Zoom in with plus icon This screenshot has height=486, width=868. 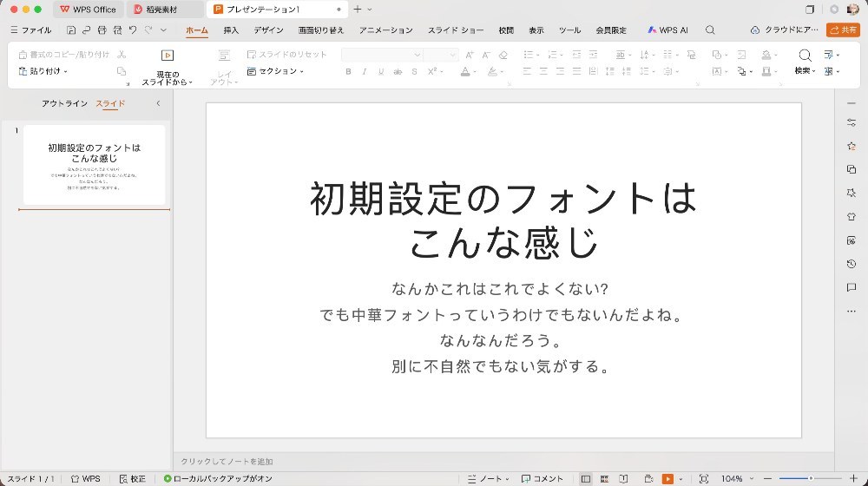(853, 478)
